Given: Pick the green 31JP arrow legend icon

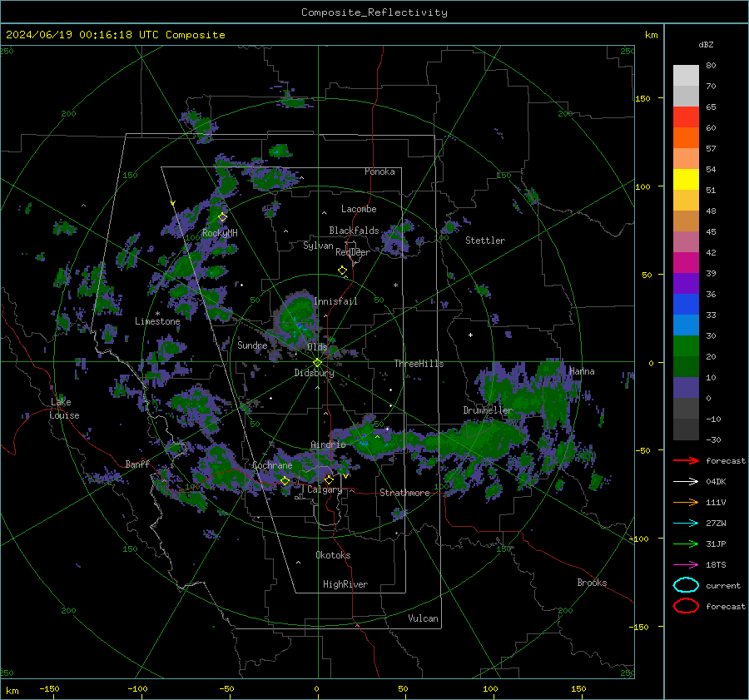Looking at the screenshot, I should [x=686, y=544].
